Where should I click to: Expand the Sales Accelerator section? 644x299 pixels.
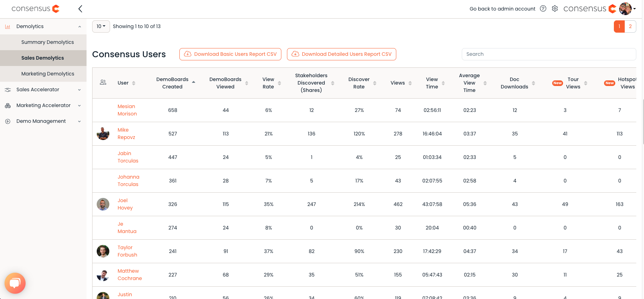click(80, 90)
